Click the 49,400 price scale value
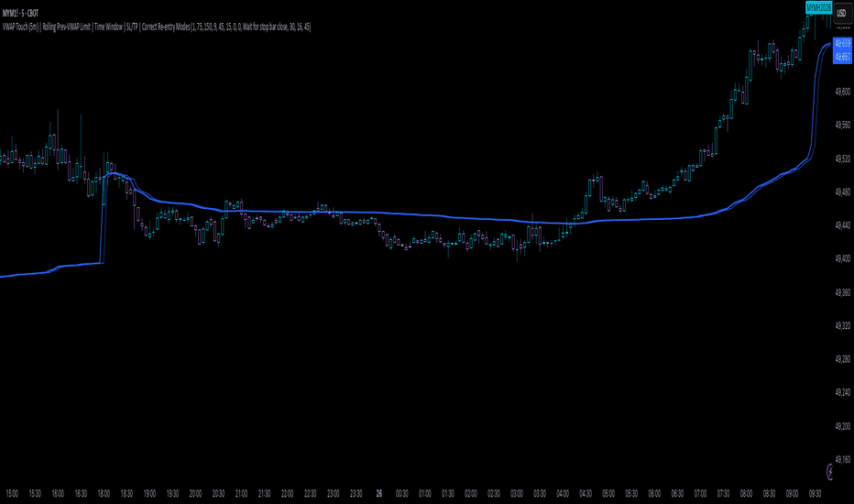854x504 pixels. click(843, 258)
